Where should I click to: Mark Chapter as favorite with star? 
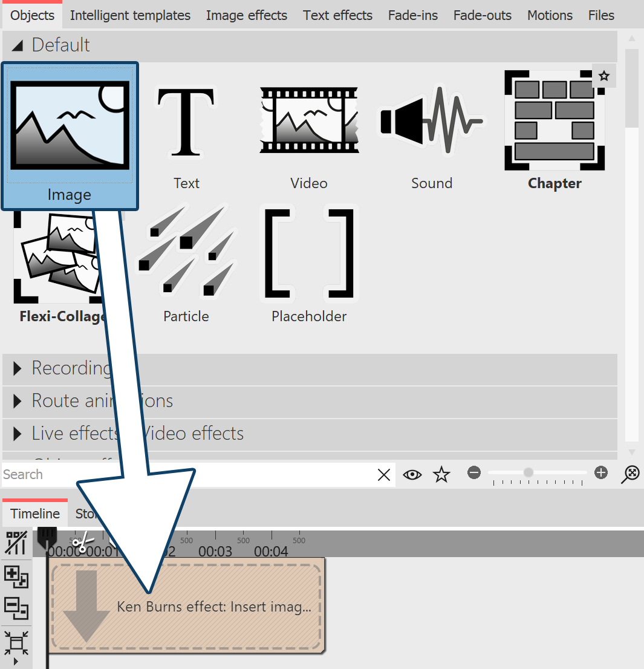tap(604, 76)
